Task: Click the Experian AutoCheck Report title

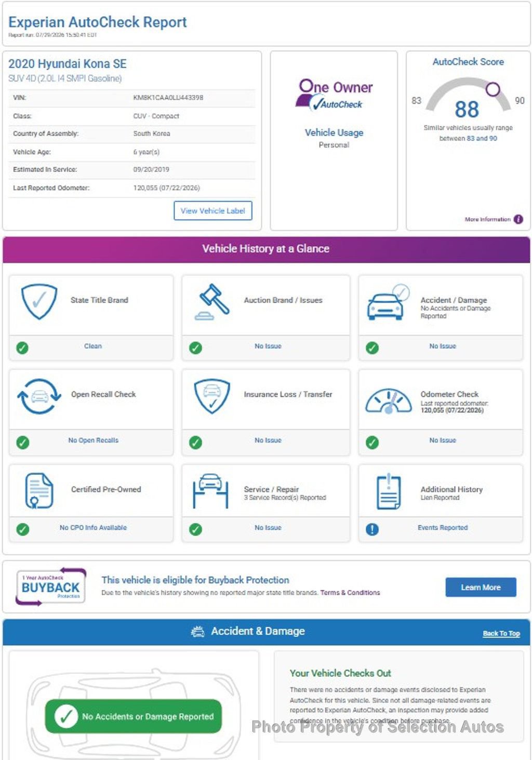Action: click(x=98, y=22)
